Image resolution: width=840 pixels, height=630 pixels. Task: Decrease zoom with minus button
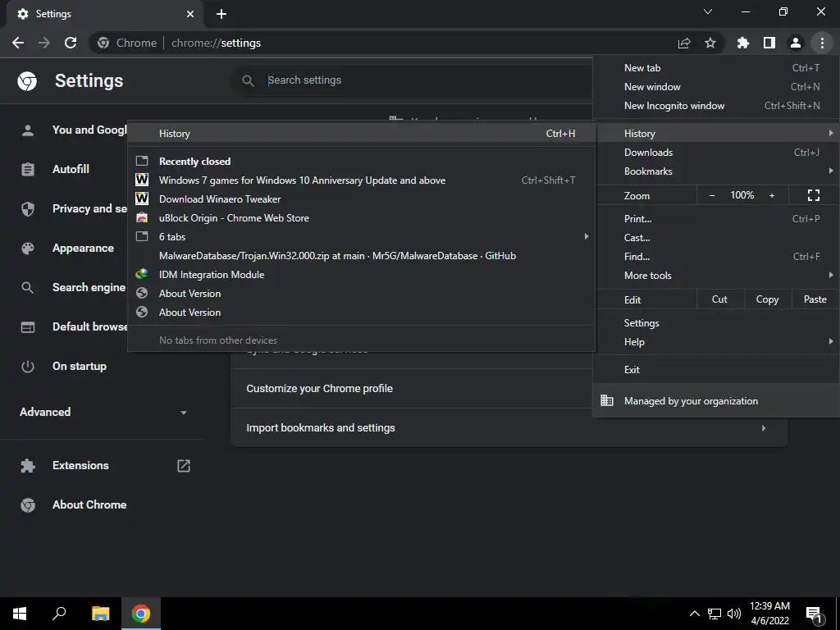712,195
